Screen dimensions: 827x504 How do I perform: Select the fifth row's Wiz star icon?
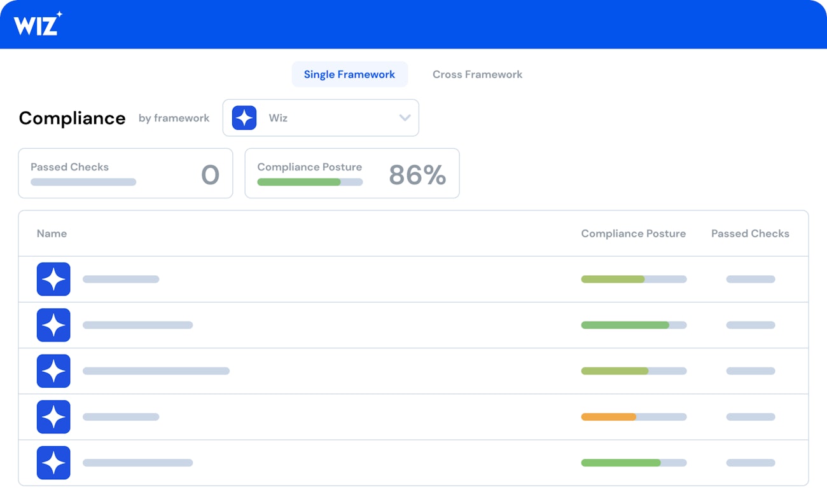click(x=53, y=463)
